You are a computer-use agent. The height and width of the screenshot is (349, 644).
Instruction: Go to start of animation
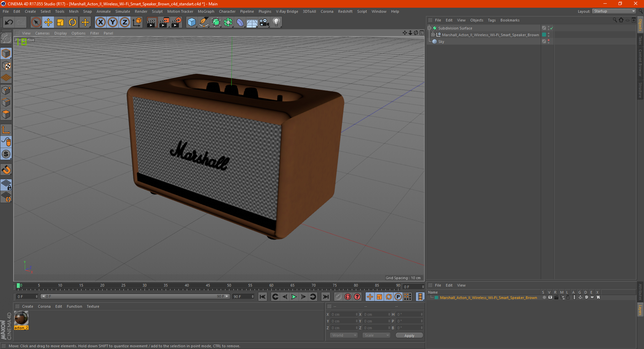tap(263, 297)
